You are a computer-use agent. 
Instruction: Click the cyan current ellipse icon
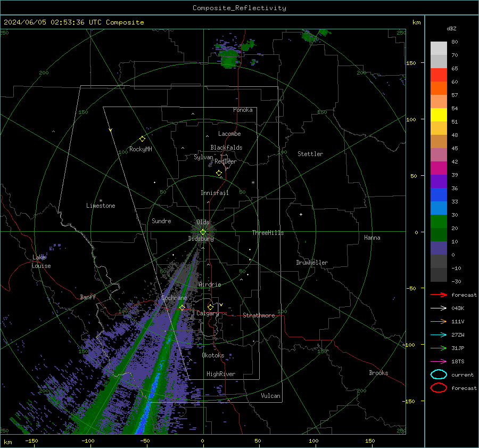click(x=439, y=374)
